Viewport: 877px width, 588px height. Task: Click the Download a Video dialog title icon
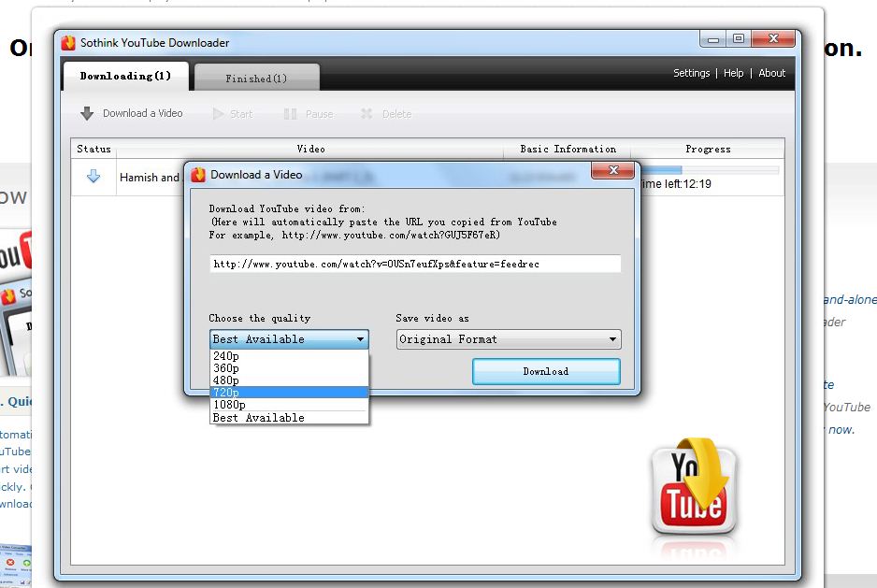coord(198,175)
